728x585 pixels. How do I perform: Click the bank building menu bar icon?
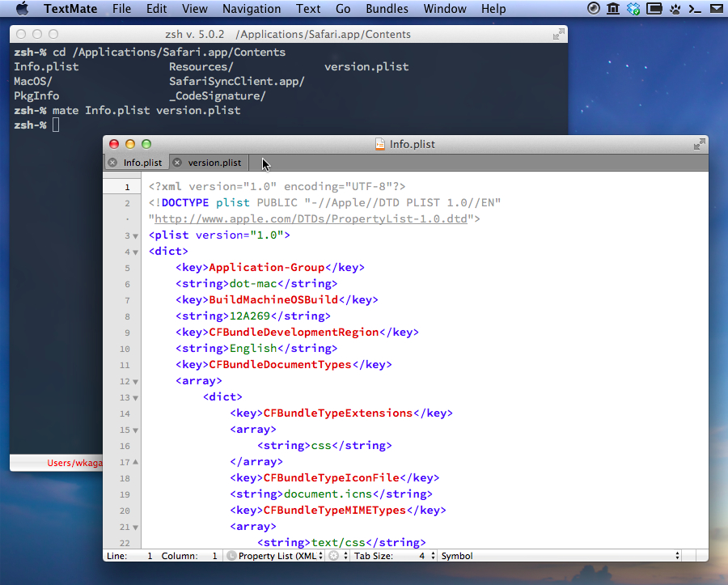(x=613, y=8)
